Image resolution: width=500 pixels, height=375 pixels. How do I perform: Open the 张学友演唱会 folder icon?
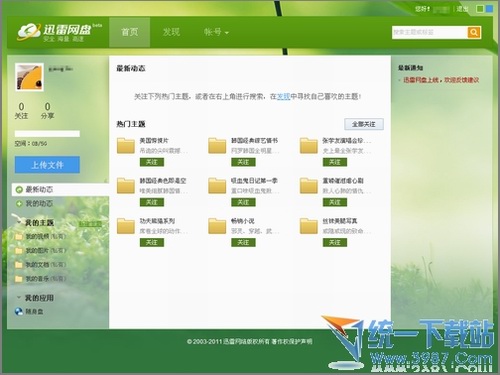tap(309, 146)
